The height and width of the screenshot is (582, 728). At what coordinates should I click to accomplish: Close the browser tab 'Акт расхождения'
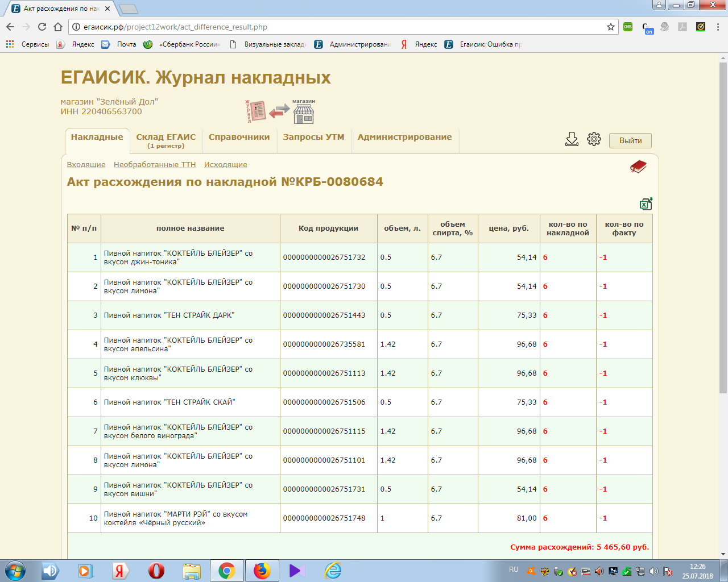(107, 9)
